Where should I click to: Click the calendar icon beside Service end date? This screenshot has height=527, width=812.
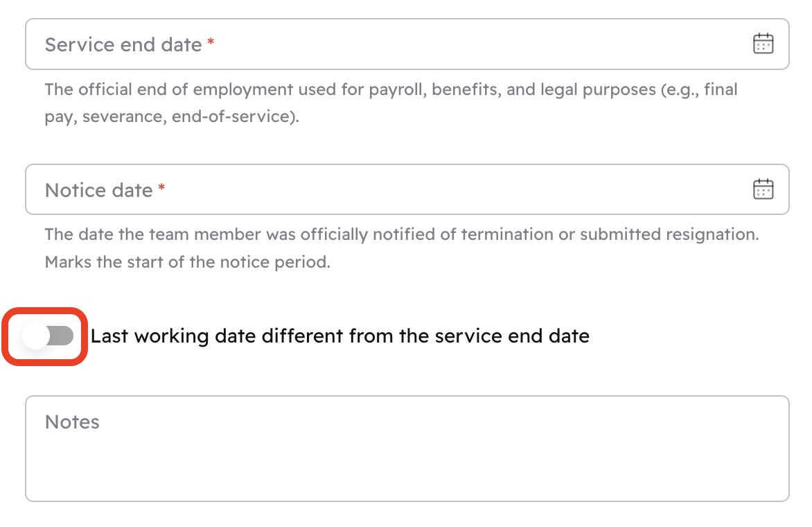coord(763,44)
